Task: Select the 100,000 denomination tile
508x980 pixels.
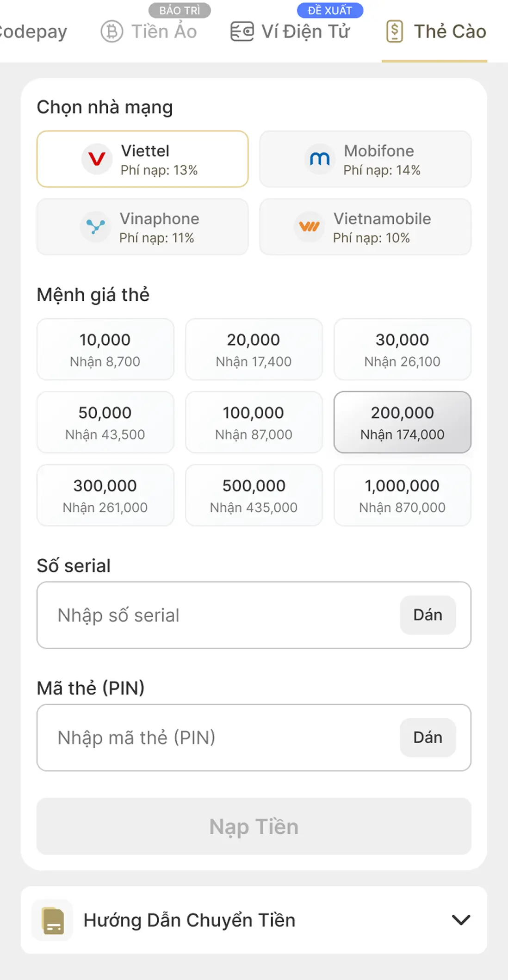Action: pos(254,422)
